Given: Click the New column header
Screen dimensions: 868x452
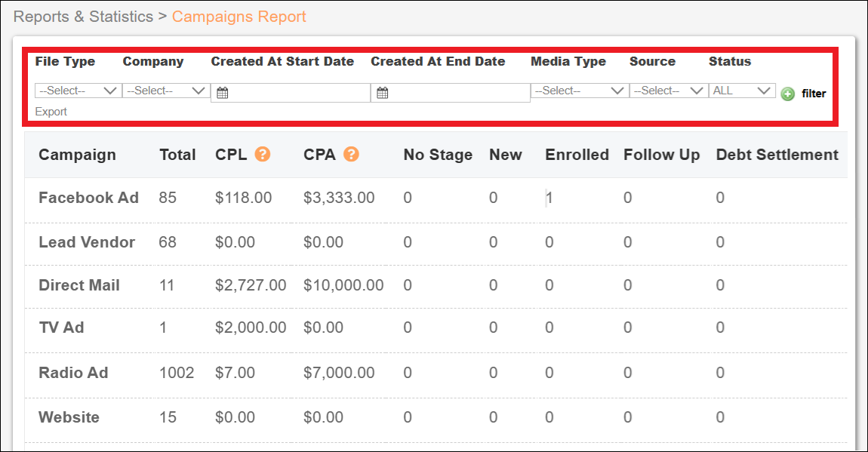Looking at the screenshot, I should click(506, 155).
